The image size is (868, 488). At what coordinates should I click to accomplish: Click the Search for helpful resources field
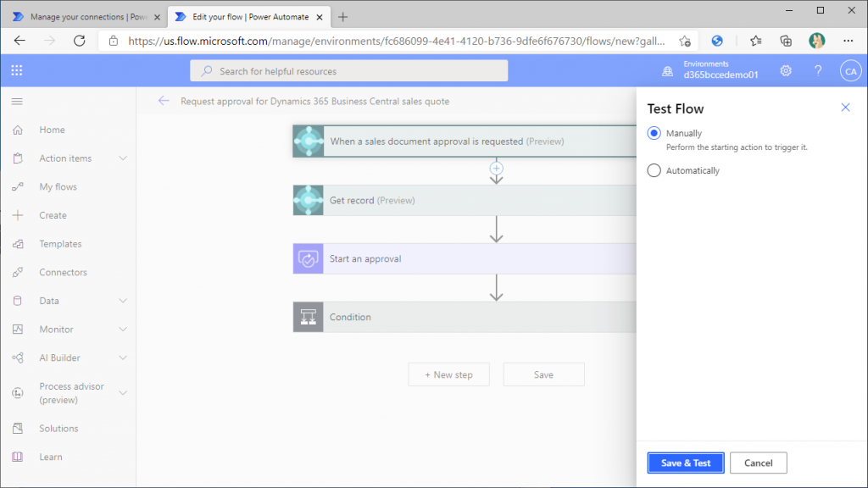coord(348,71)
